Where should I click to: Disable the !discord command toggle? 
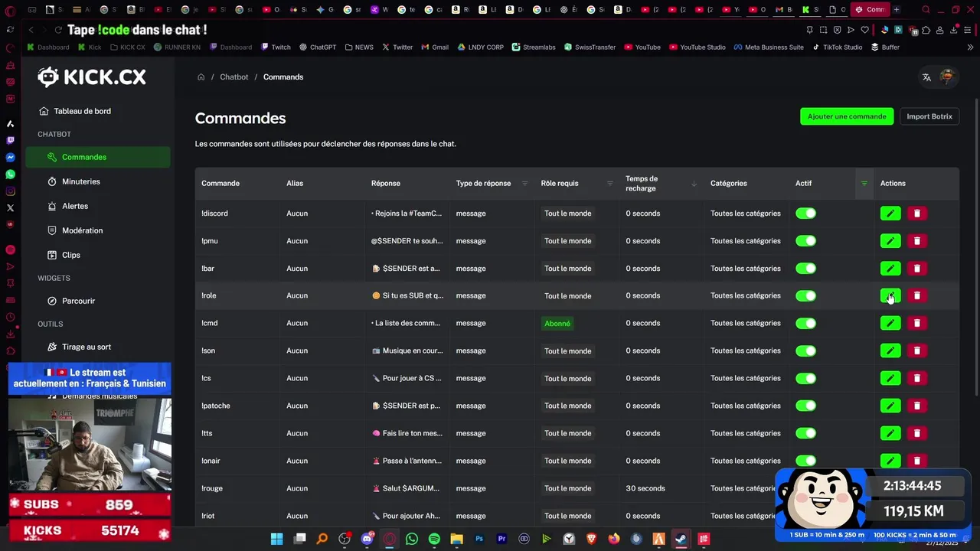(x=805, y=214)
